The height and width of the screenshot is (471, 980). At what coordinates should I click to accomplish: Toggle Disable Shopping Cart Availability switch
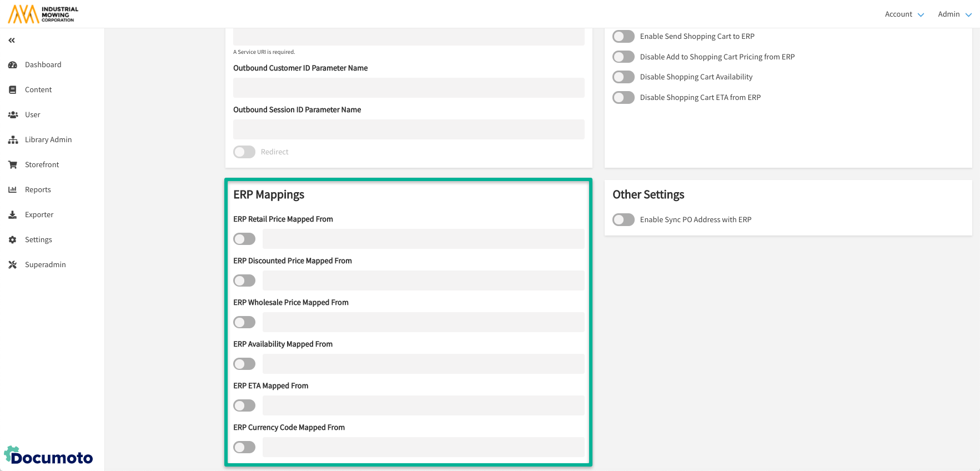(x=624, y=77)
